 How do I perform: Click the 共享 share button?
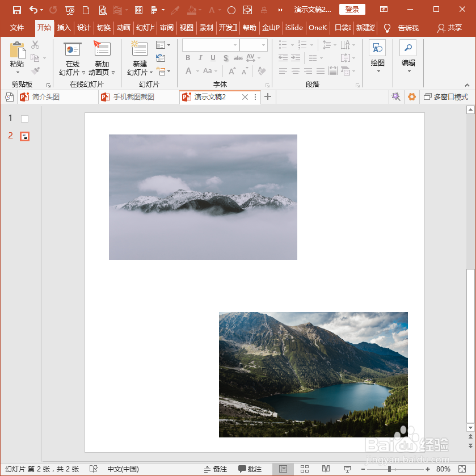pos(449,28)
